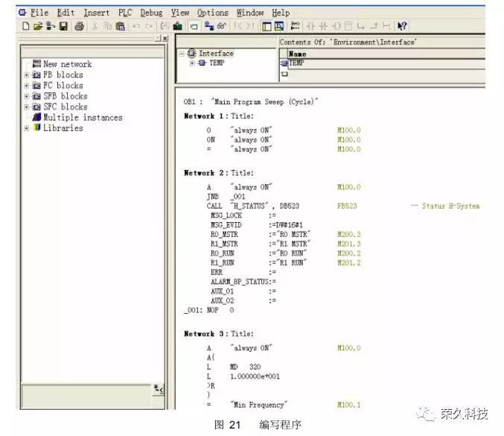Collapse the Interface tree node
The height and width of the screenshot is (436, 504).
point(182,54)
